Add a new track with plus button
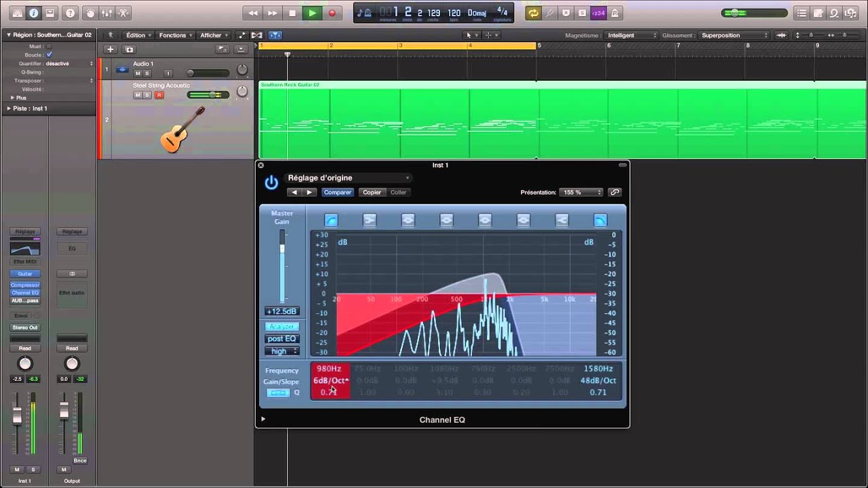The image size is (868, 488). [x=111, y=49]
